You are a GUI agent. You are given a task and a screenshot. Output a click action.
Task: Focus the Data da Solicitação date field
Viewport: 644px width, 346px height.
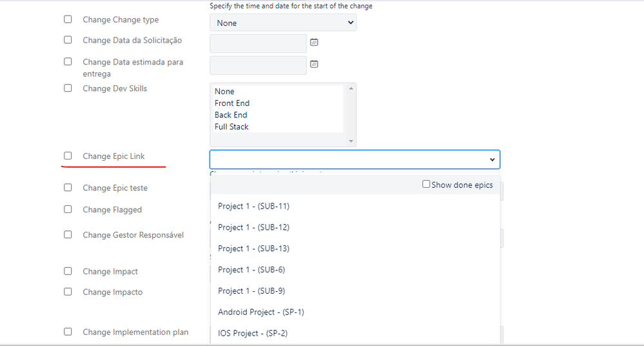click(258, 43)
